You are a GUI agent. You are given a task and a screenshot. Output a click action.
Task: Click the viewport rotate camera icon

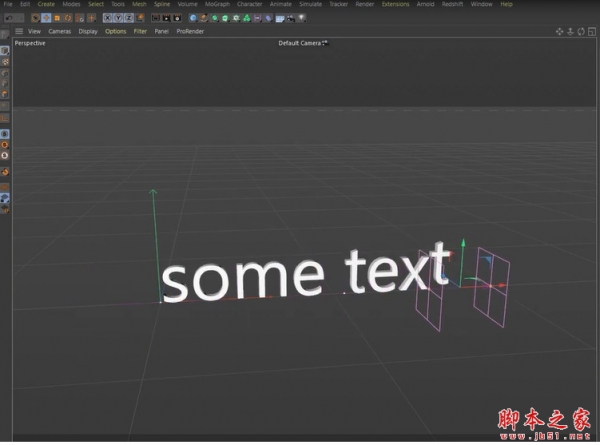click(x=581, y=31)
